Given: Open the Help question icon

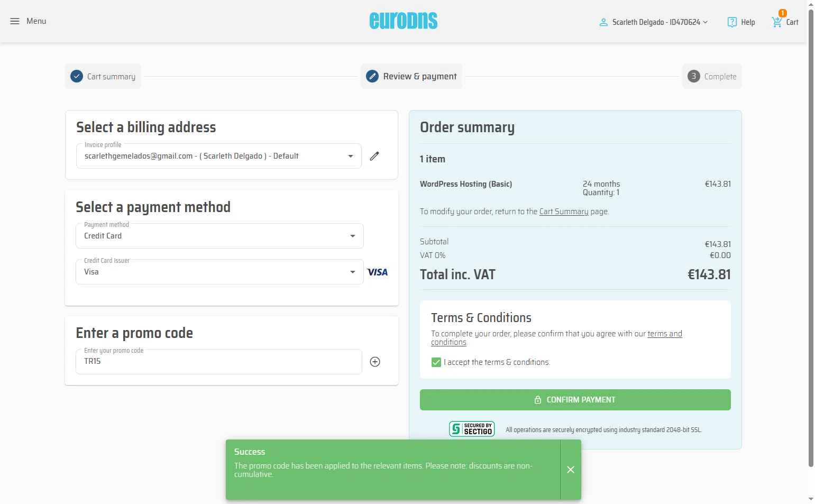Looking at the screenshot, I should point(732,22).
